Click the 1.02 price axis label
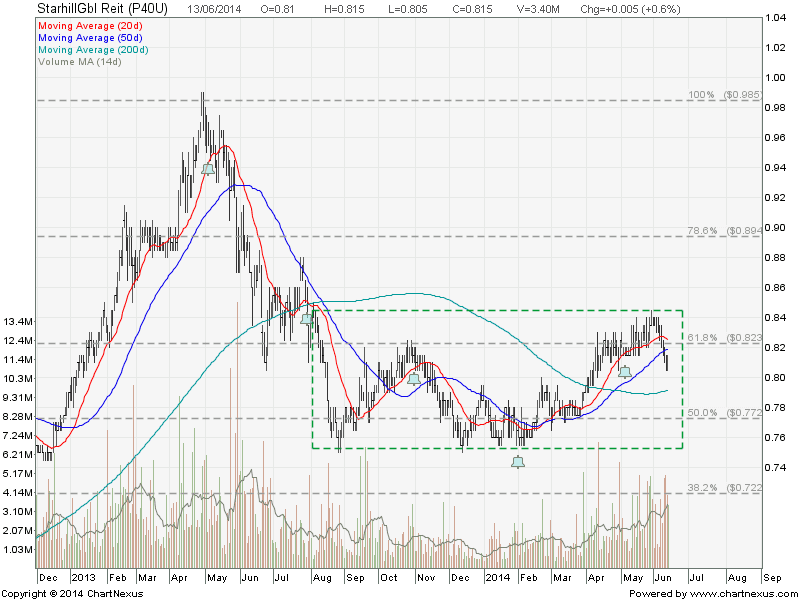The width and height of the screenshot is (800, 600). (775, 47)
